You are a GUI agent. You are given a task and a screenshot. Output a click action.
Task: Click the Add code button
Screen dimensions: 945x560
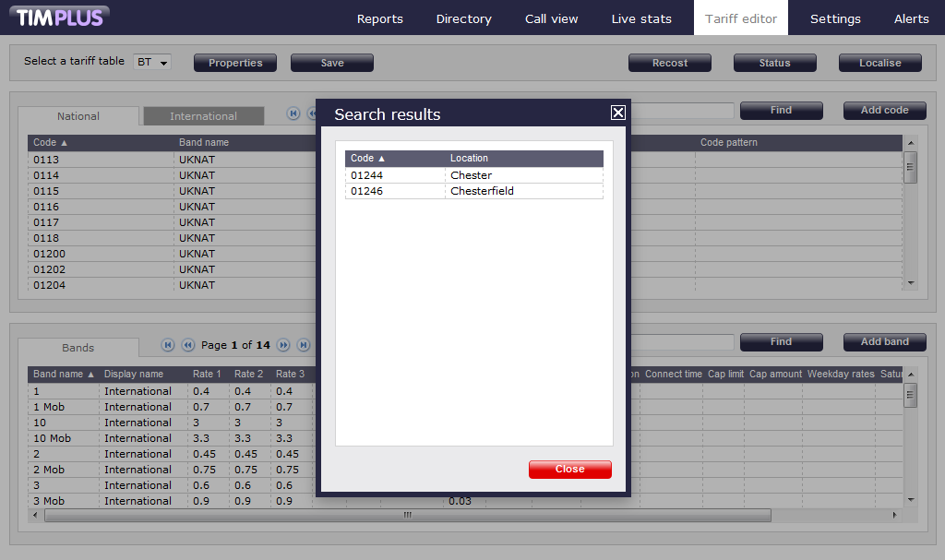coord(884,110)
